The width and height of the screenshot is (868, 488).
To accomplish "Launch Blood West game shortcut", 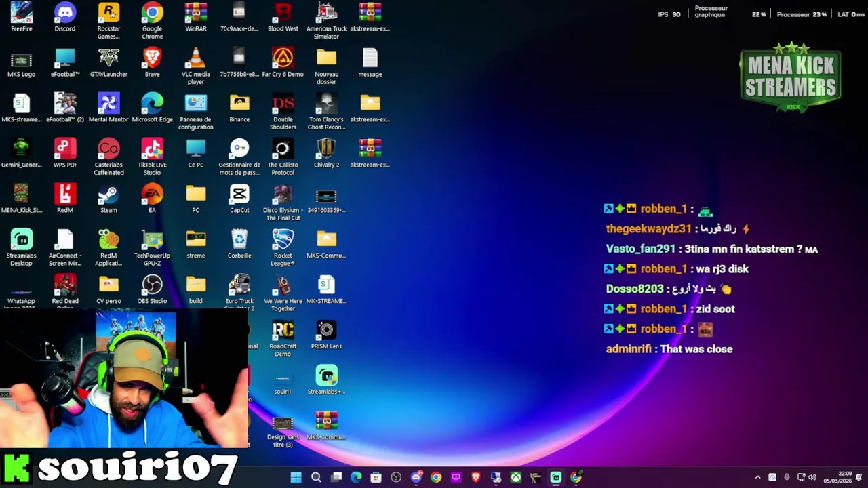I will coord(283,17).
